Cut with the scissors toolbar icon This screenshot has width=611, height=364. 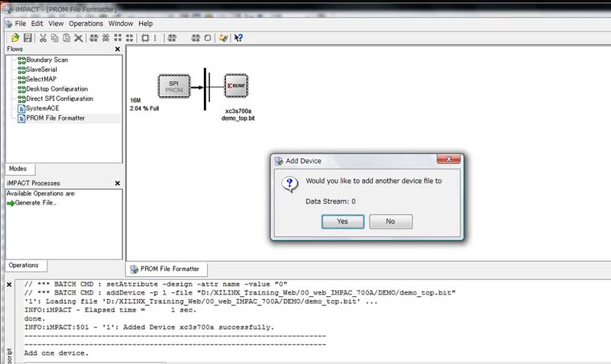(43, 37)
